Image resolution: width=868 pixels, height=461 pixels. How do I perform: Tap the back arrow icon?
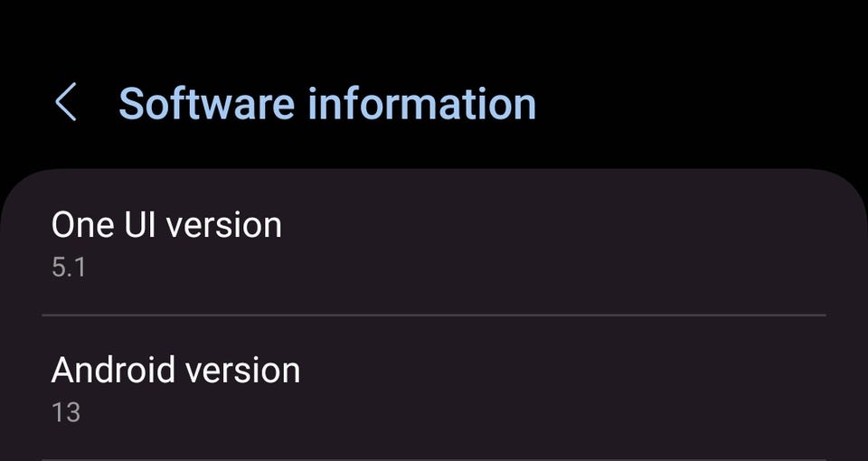[x=65, y=103]
